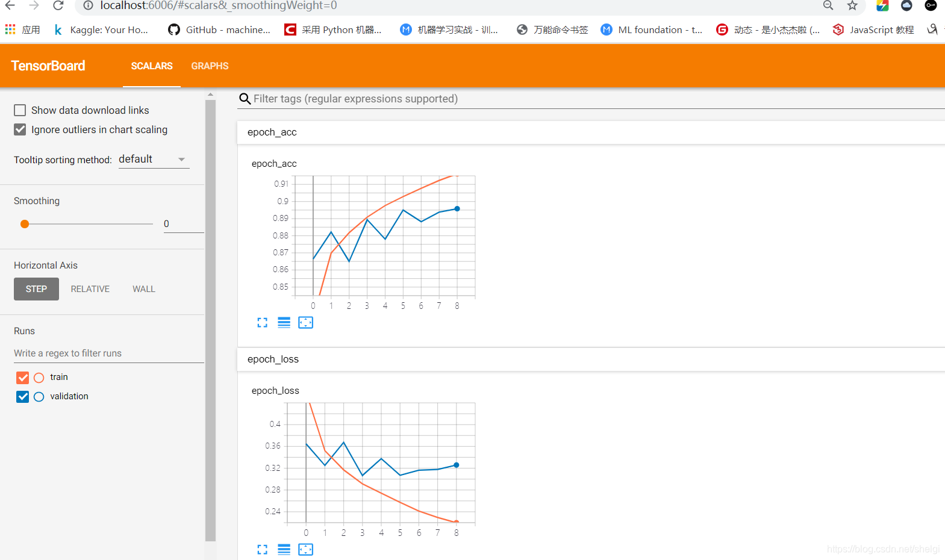Viewport: 945px width, 560px height.
Task: Open the JavaScript 教程 bookmark
Action: (873, 30)
